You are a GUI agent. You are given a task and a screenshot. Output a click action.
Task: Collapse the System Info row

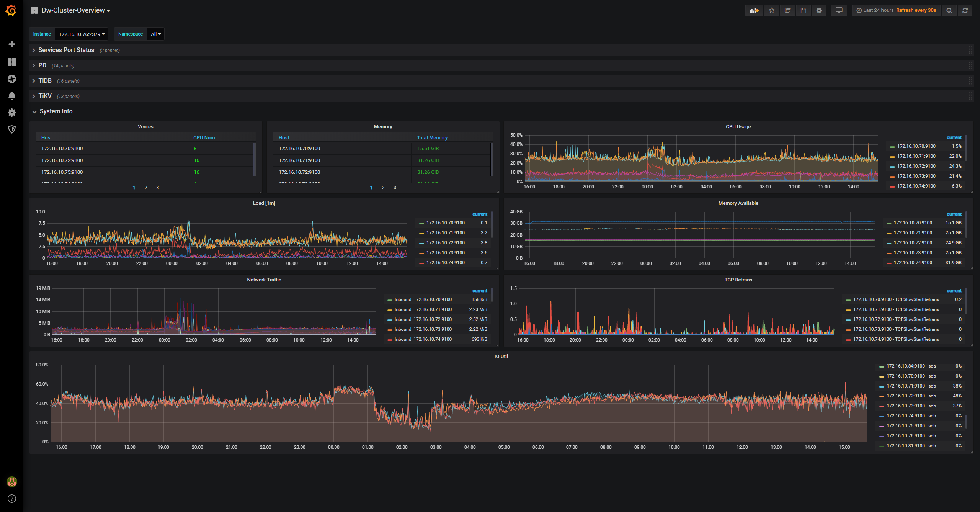click(x=56, y=111)
